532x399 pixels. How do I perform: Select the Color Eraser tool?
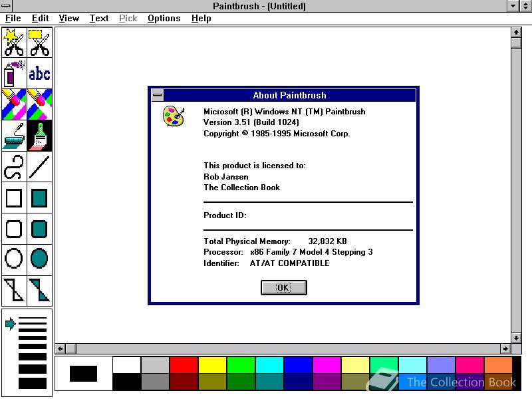coord(14,104)
